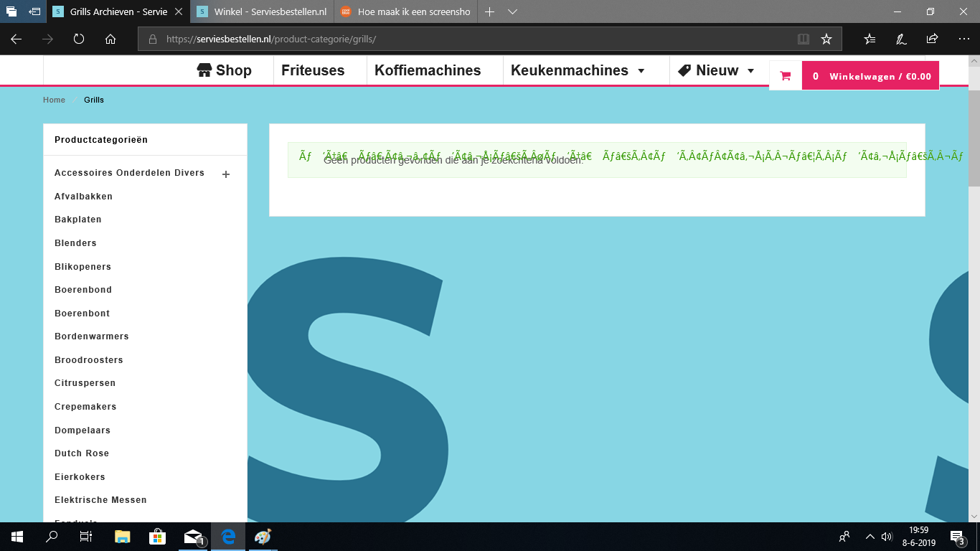Open the Action Center notifications icon
Viewport: 980px width, 551px height.
[x=957, y=537]
